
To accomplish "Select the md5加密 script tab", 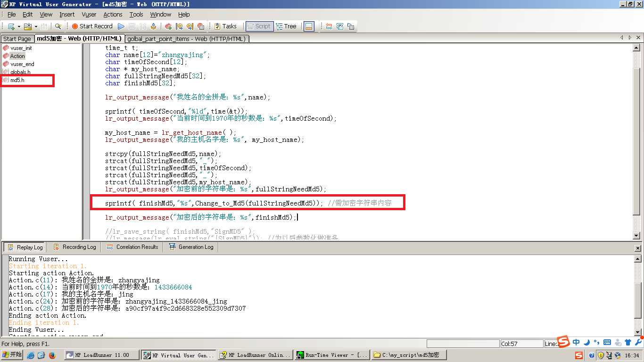I will click(x=79, y=39).
